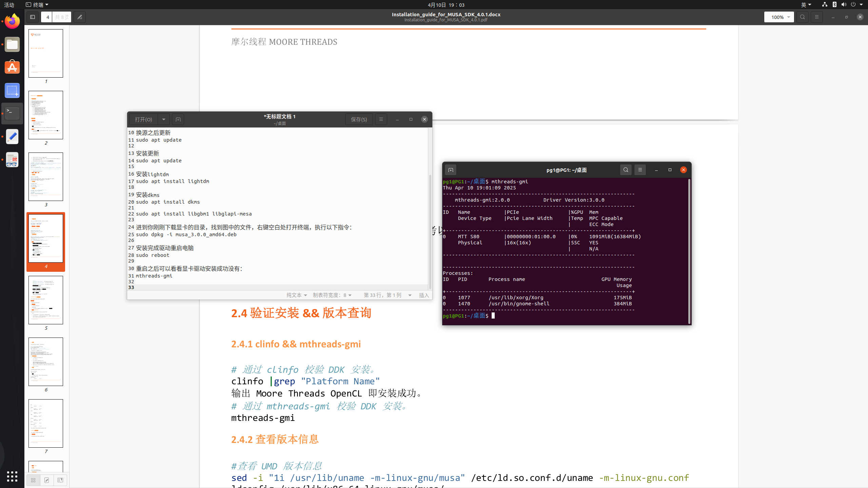
Task: Expand the recent files arrow next to 打开
Action: 164,119
